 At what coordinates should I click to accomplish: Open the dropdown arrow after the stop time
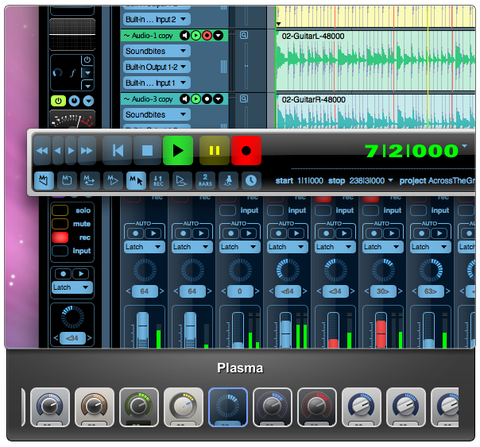[390, 180]
